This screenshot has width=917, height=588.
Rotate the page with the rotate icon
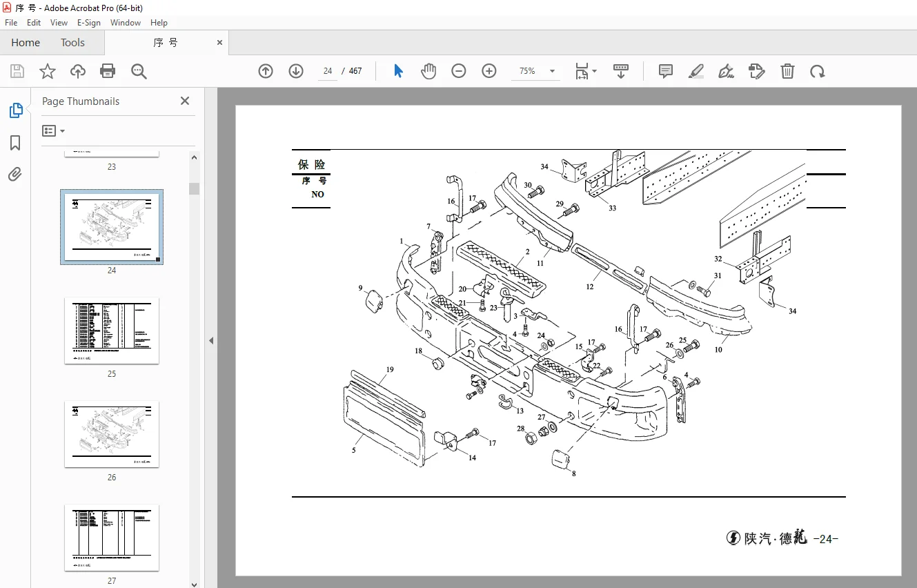click(818, 71)
